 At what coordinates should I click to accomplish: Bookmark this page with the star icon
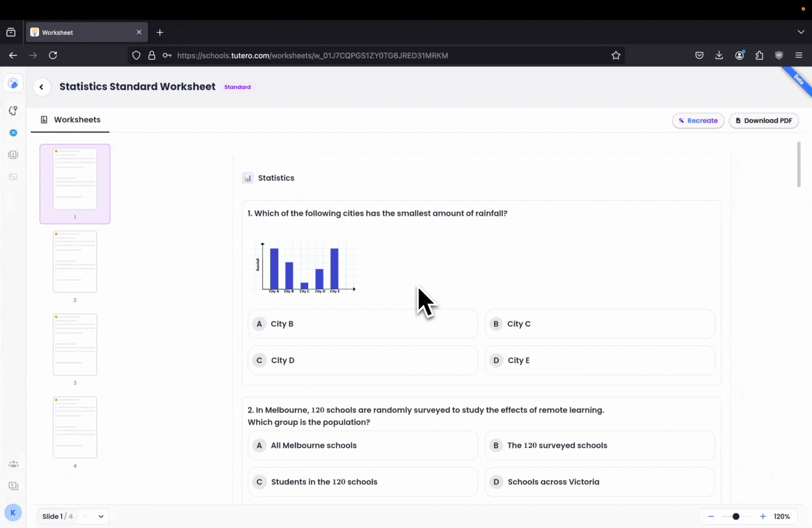point(616,55)
